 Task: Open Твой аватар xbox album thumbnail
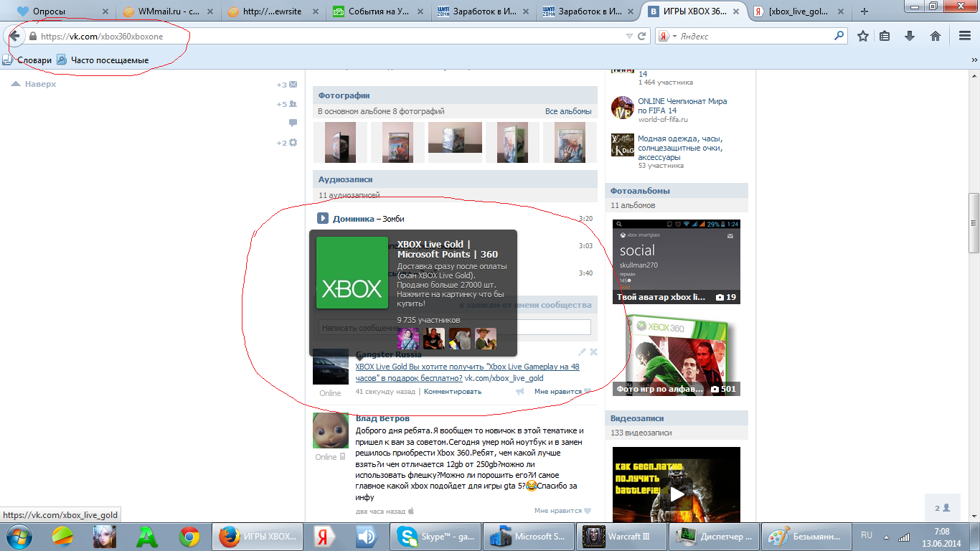point(677,262)
